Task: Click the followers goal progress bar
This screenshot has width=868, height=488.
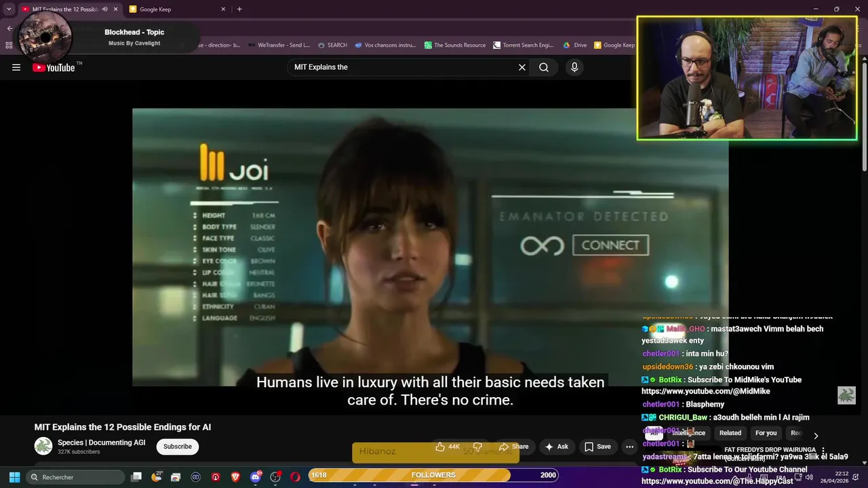Action: click(433, 475)
